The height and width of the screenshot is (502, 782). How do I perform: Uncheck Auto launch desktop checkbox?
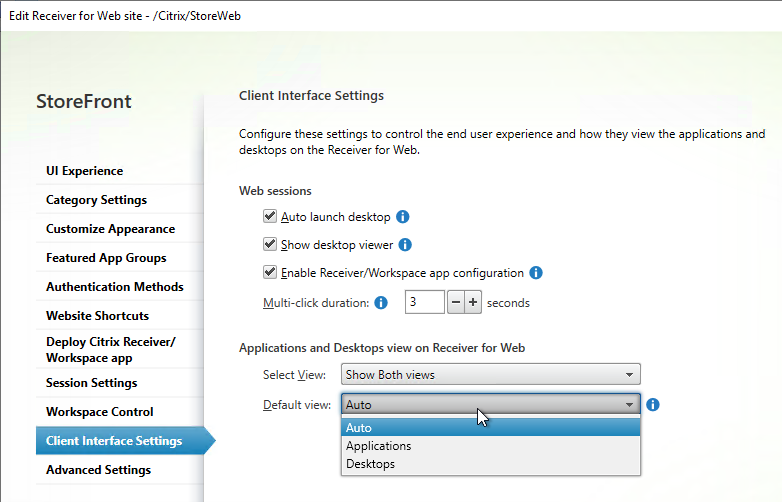(x=270, y=216)
